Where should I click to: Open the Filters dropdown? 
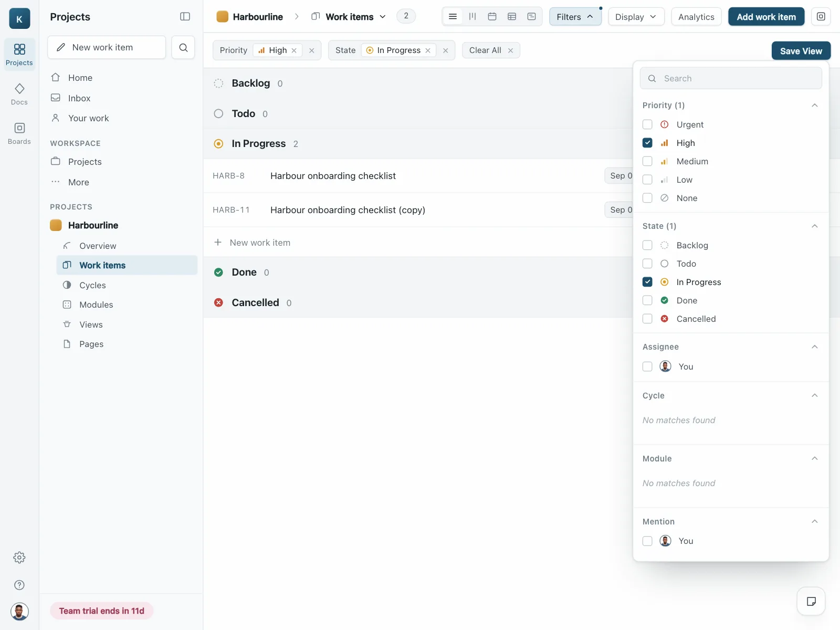tap(575, 17)
